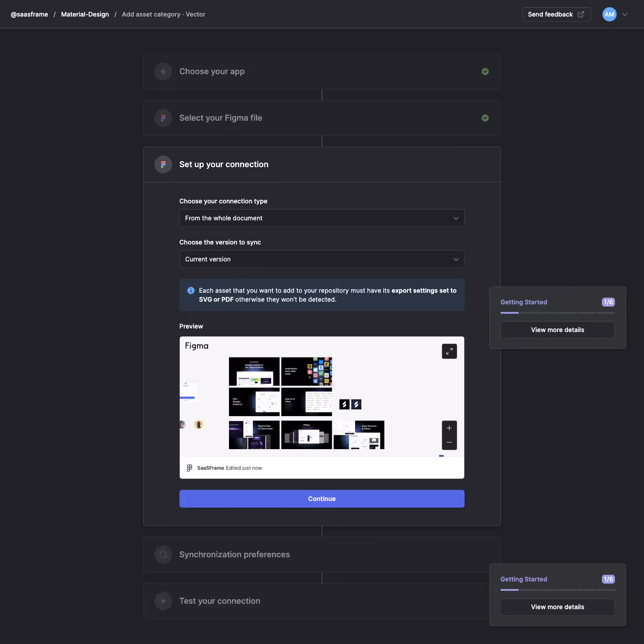Click the lightning icon beside Choose your app
644x644 pixels.
(x=163, y=72)
